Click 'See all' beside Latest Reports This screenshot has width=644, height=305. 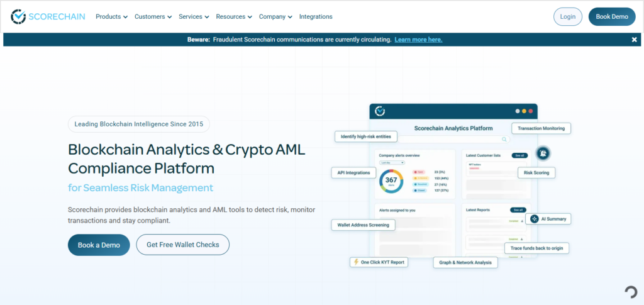tap(518, 210)
